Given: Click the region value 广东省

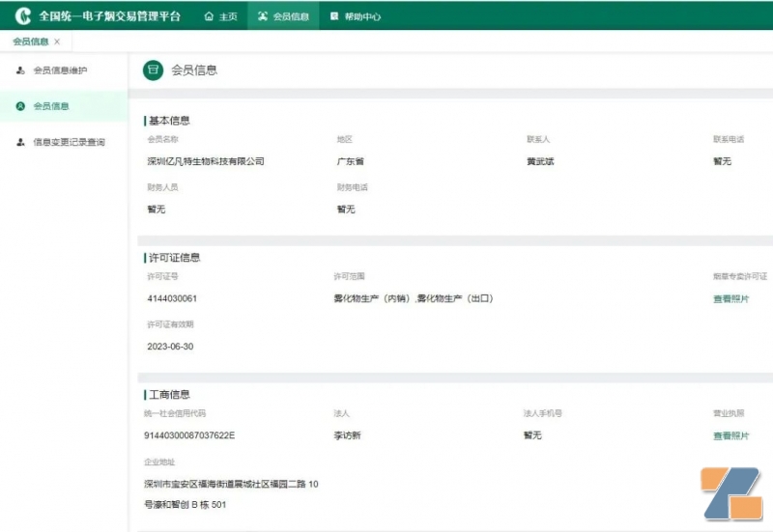Looking at the screenshot, I should 351,161.
